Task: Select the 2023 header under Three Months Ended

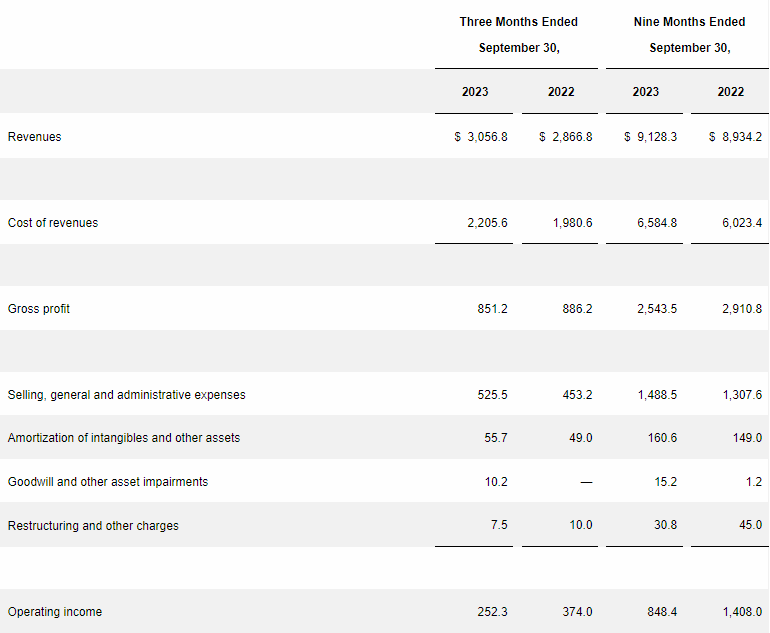Action: 475,92
